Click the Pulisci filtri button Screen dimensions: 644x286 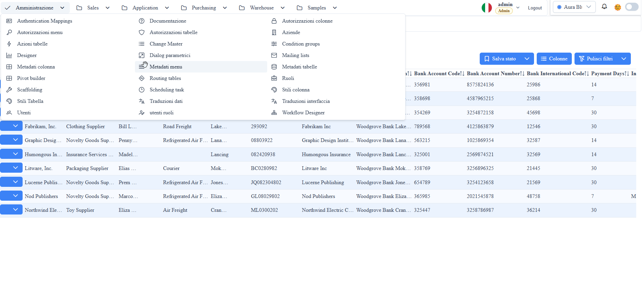[596, 59]
